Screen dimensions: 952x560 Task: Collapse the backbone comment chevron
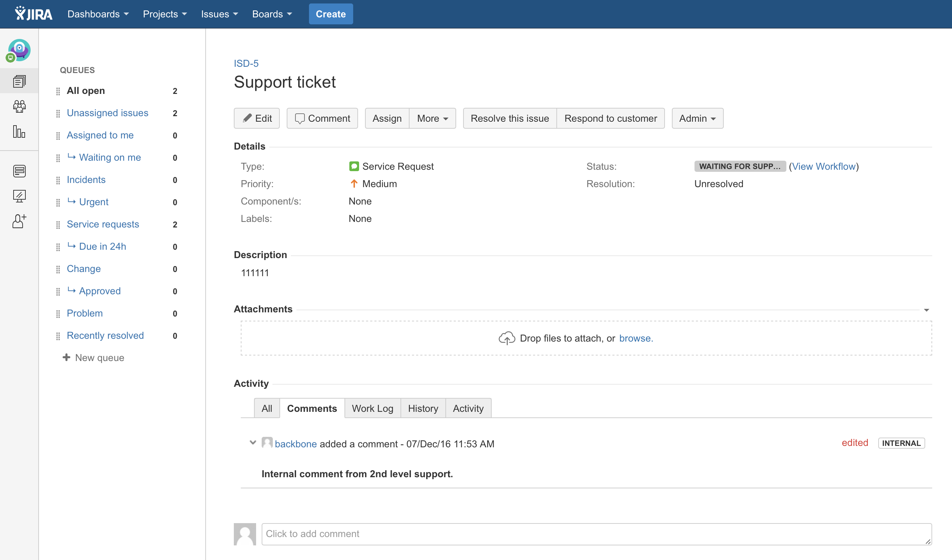coord(253,442)
